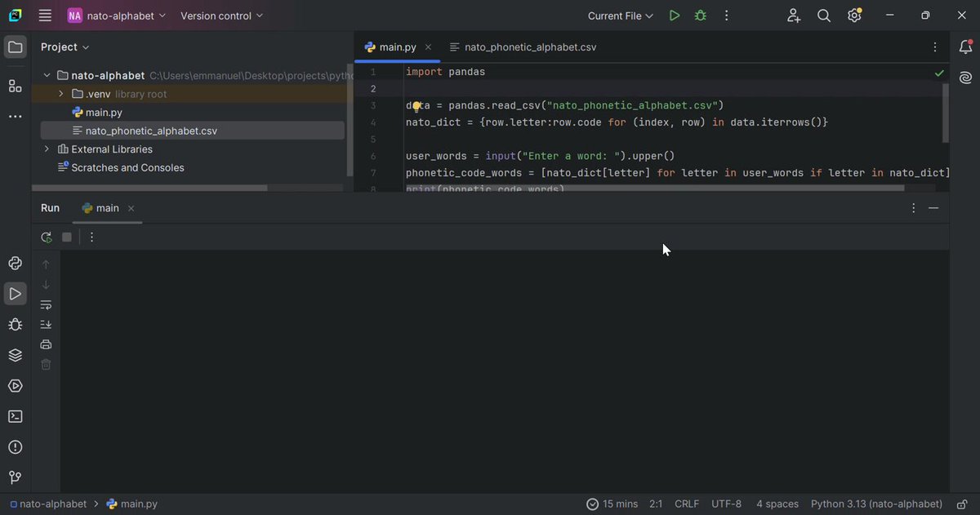This screenshot has width=980, height=515.
Task: Open IDE settings gear icon
Action: tap(854, 16)
